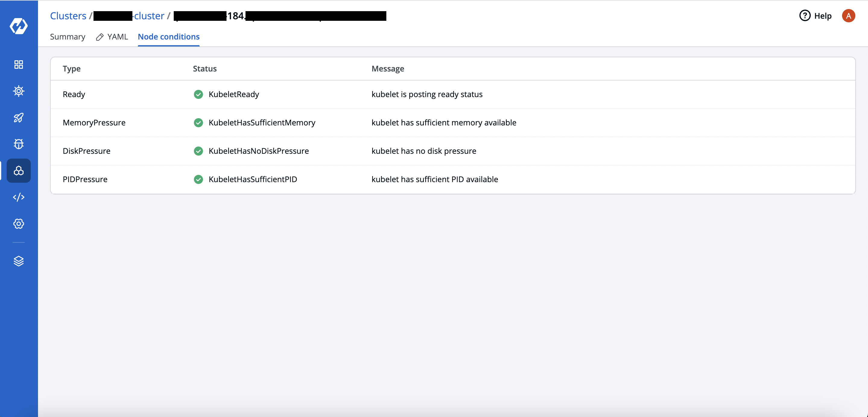Click the Help question mark icon

[805, 16]
